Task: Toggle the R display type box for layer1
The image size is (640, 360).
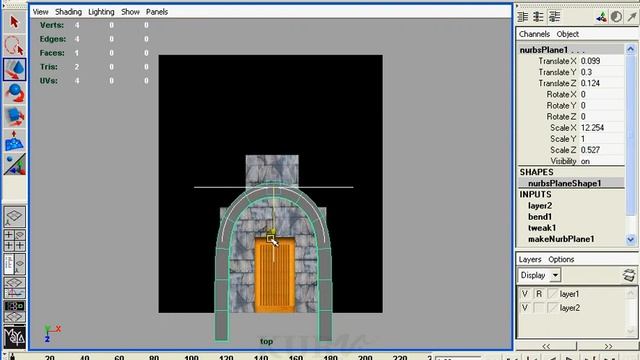Action: (x=539, y=294)
